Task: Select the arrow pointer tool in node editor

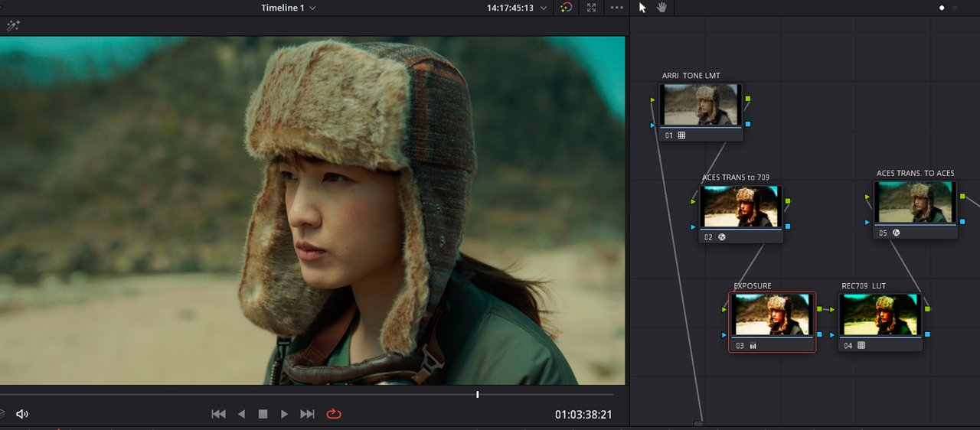Action: 642,8
